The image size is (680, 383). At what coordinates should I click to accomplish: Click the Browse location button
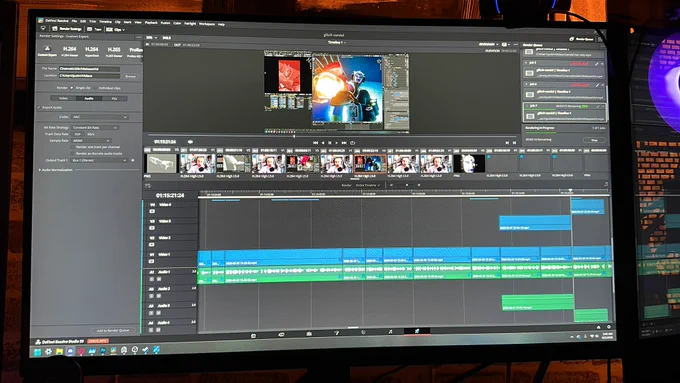[130, 76]
